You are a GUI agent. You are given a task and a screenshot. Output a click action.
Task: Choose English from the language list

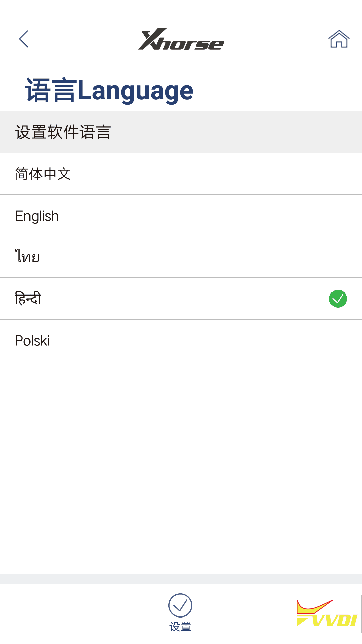tap(37, 216)
